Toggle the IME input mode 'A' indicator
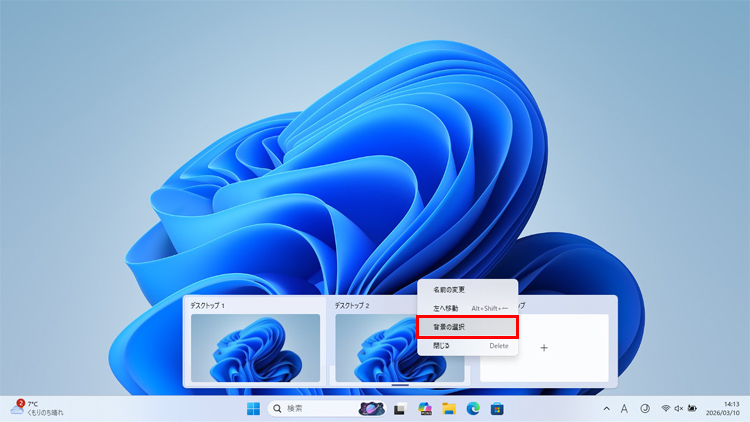 [x=624, y=408]
